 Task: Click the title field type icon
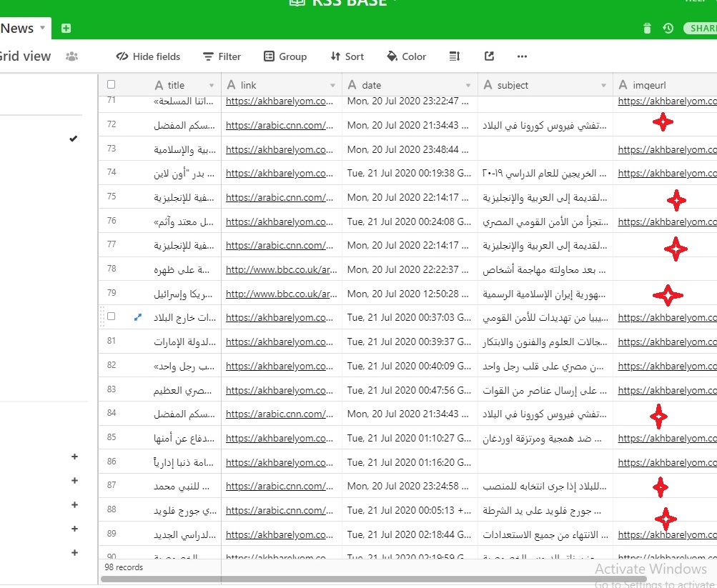click(x=159, y=86)
